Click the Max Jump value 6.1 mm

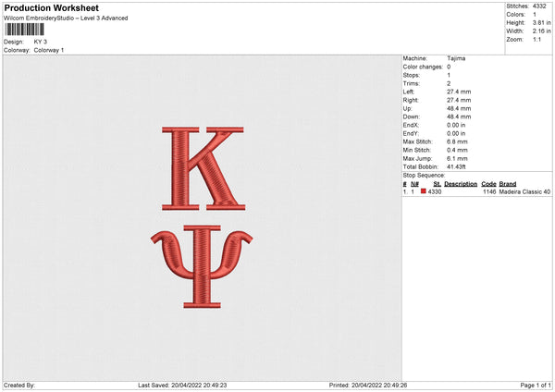(x=457, y=158)
